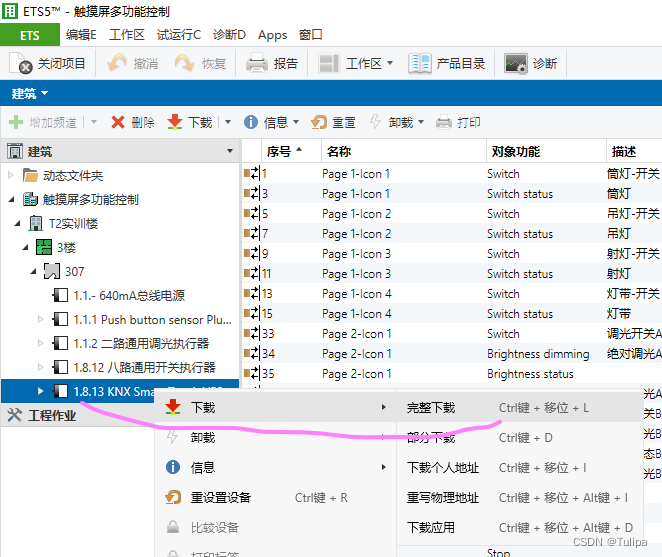The width and height of the screenshot is (662, 557).
Task: Click the red Download arrow toolbar icon
Action: click(174, 122)
